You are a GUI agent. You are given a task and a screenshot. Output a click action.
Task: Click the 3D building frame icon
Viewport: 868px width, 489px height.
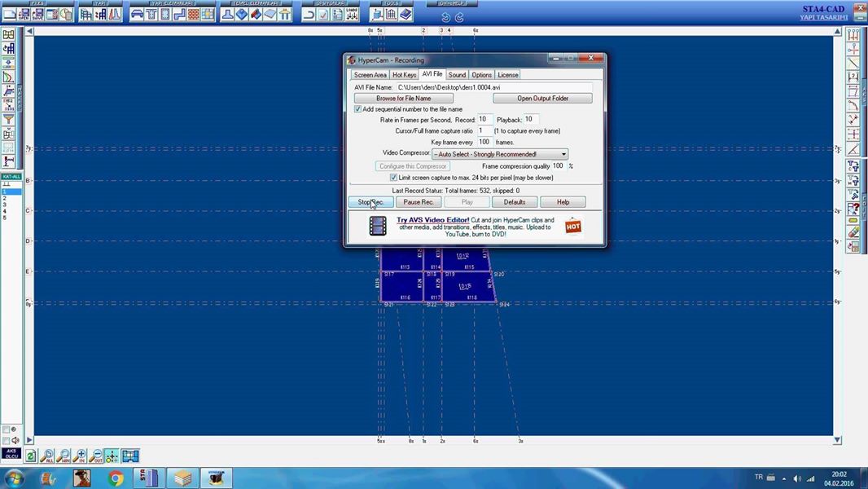(x=85, y=15)
